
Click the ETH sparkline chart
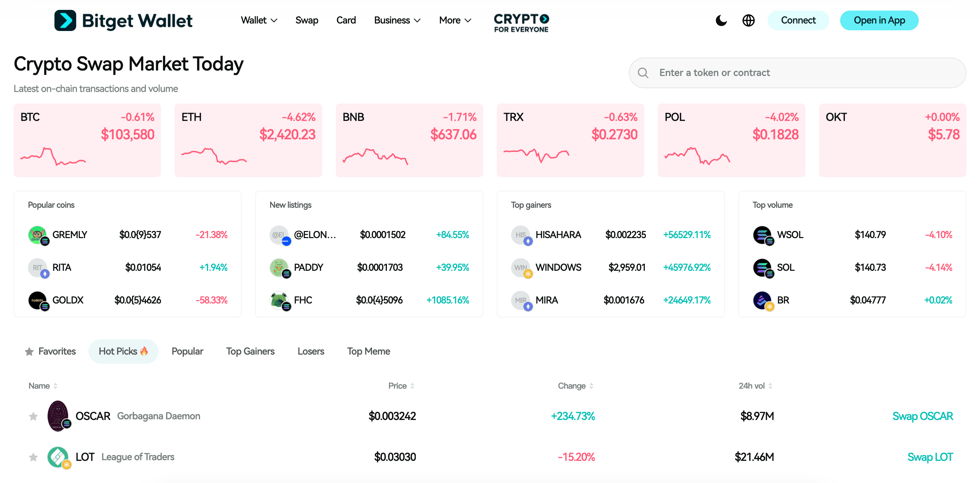(214, 156)
